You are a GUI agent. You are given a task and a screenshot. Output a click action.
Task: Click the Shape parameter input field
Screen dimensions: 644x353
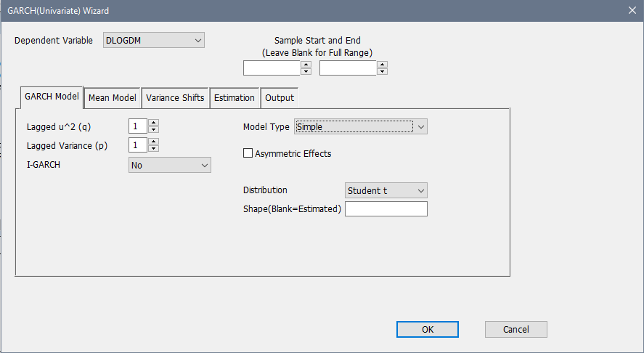386,209
